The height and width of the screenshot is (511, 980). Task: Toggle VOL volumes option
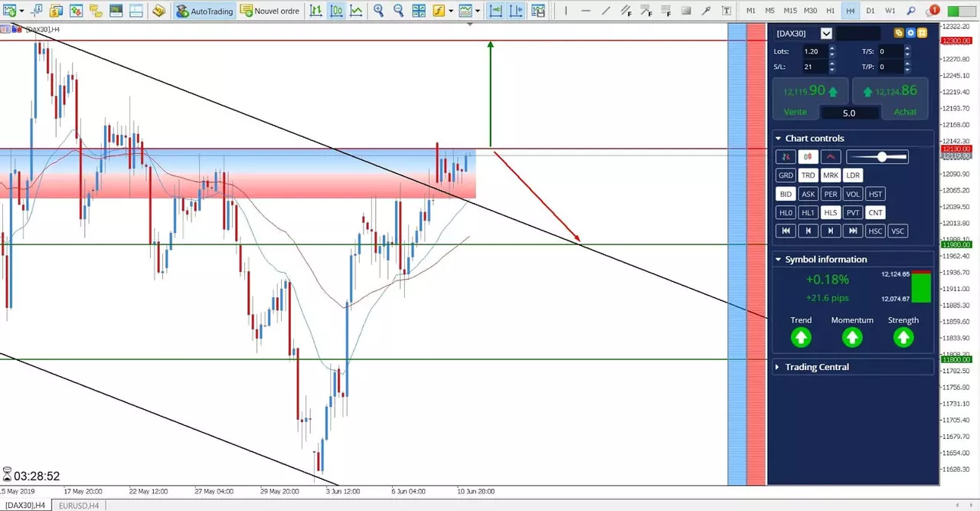pyautogui.click(x=853, y=194)
